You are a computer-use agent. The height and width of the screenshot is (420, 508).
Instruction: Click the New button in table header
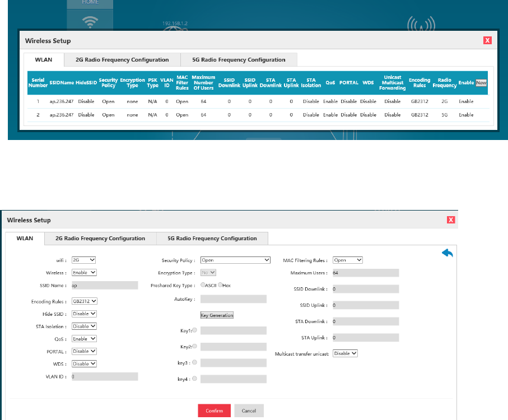tap(481, 82)
